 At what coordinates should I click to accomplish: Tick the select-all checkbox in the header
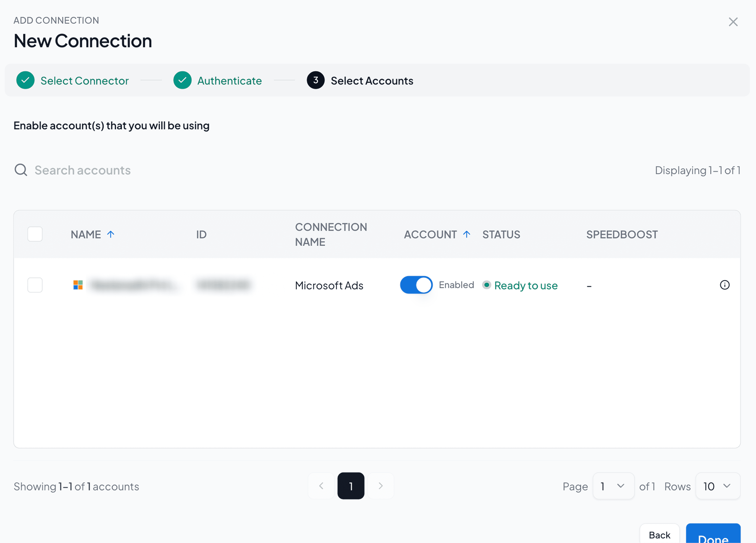click(x=35, y=234)
